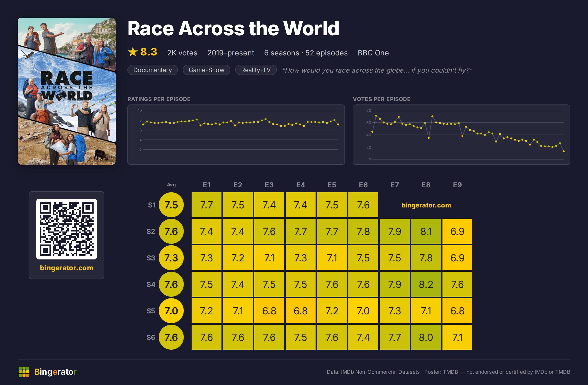The image size is (588, 385).
Task: Click the S1 average 7.5 circle
Action: [171, 205]
